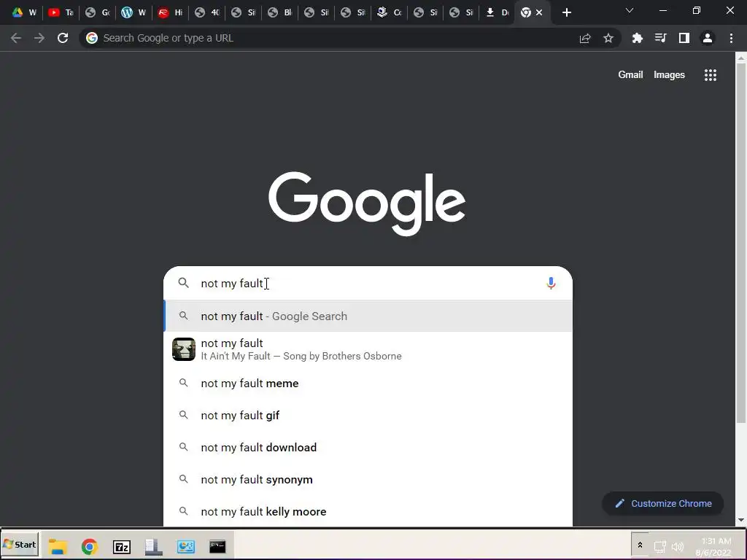
Task: Open the Extensions puzzle icon
Action: pyautogui.click(x=637, y=38)
